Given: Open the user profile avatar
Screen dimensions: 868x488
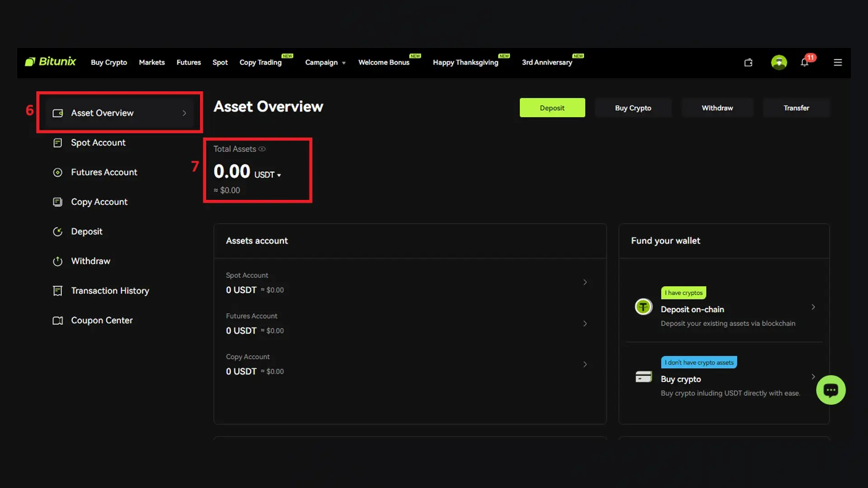Looking at the screenshot, I should coord(779,62).
